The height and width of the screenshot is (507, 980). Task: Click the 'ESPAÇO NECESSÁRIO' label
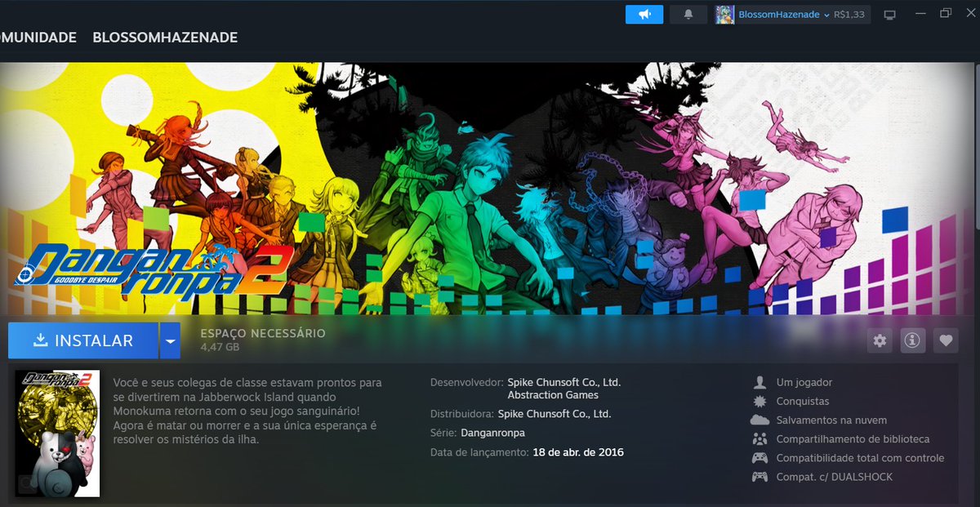coord(263,333)
